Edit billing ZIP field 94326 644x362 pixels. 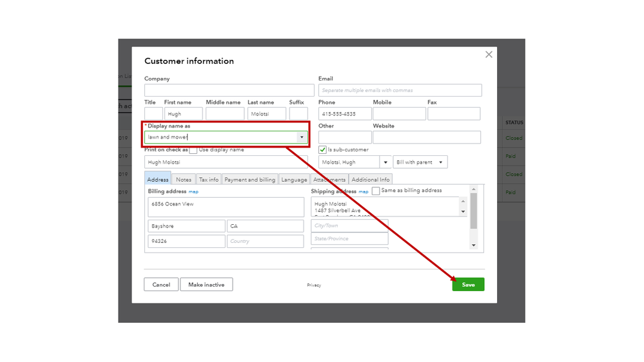point(186,242)
